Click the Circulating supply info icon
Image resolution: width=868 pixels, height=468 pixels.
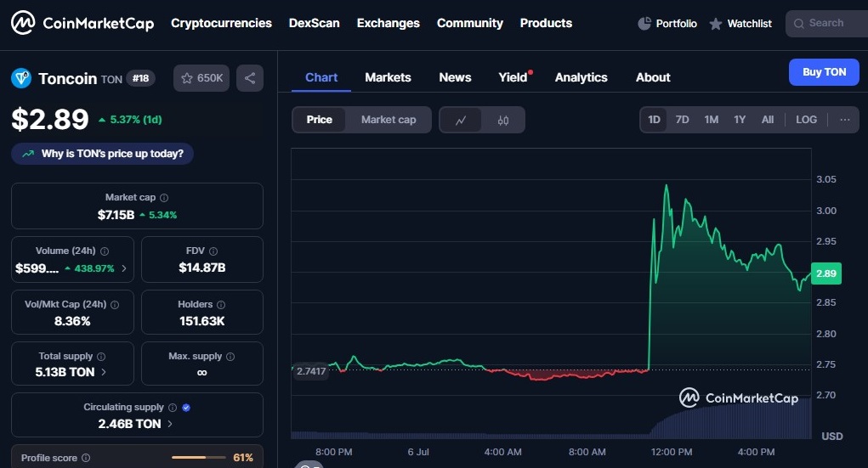coord(173,408)
